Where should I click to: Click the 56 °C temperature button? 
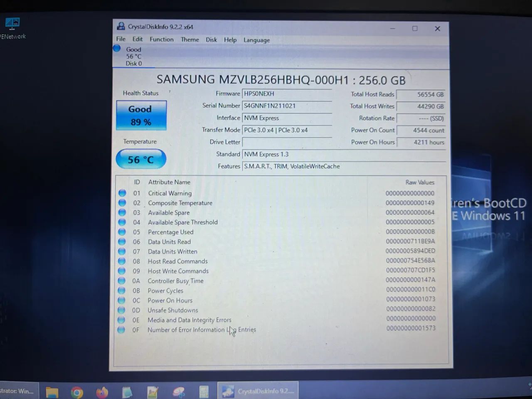pyautogui.click(x=141, y=159)
